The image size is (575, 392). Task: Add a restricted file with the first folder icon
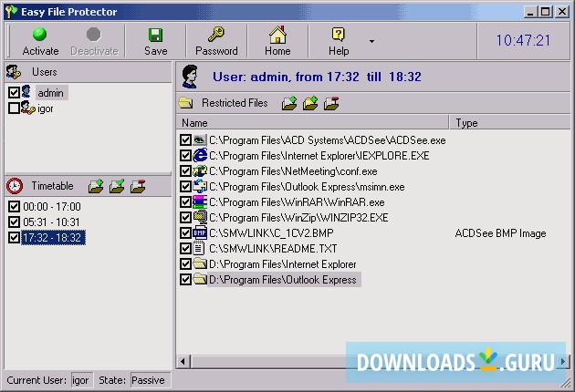pos(289,103)
